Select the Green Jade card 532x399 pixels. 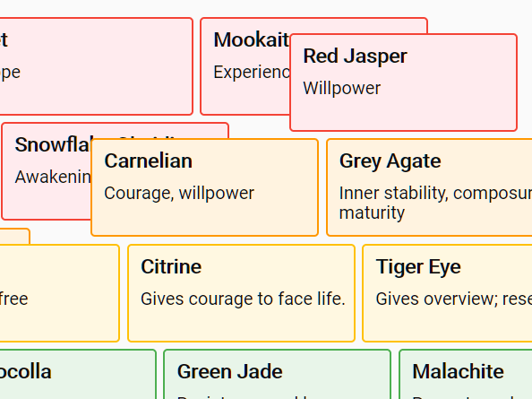tap(278, 374)
